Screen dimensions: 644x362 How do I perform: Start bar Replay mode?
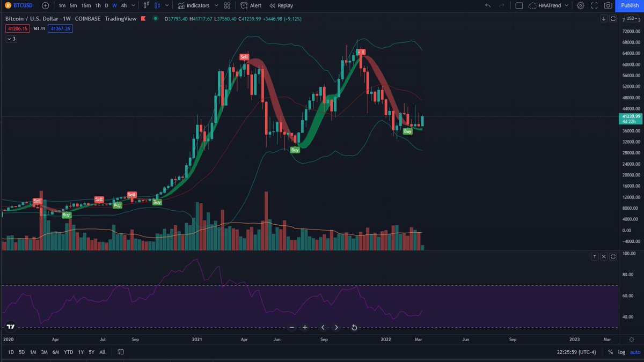(281, 5)
